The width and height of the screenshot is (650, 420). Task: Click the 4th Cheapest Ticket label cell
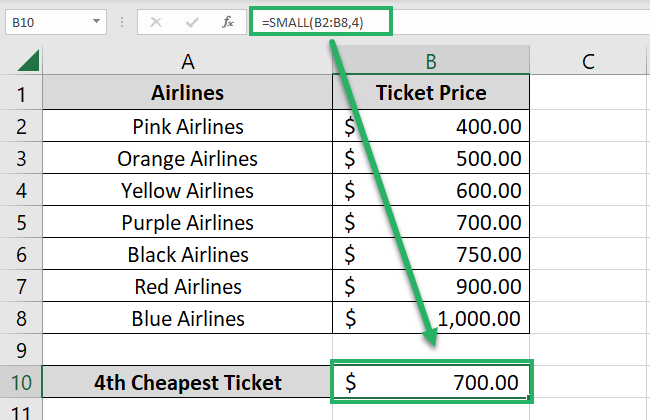point(187,382)
